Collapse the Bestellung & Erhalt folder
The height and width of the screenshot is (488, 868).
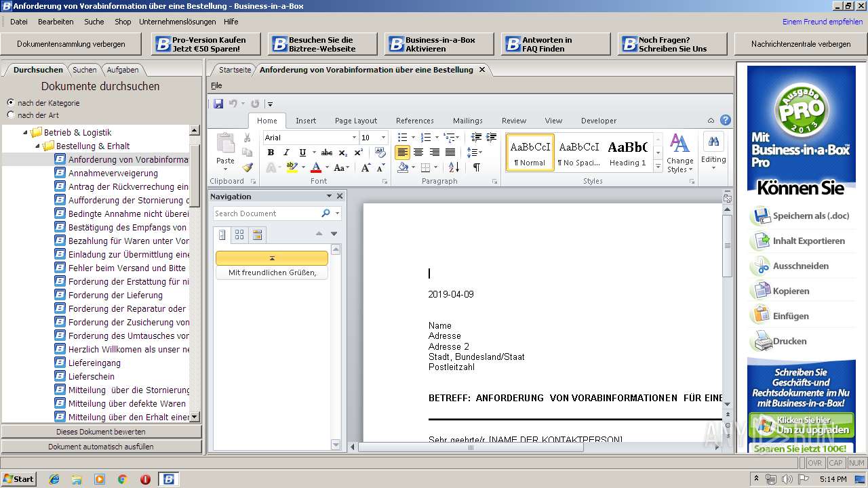[x=38, y=146]
